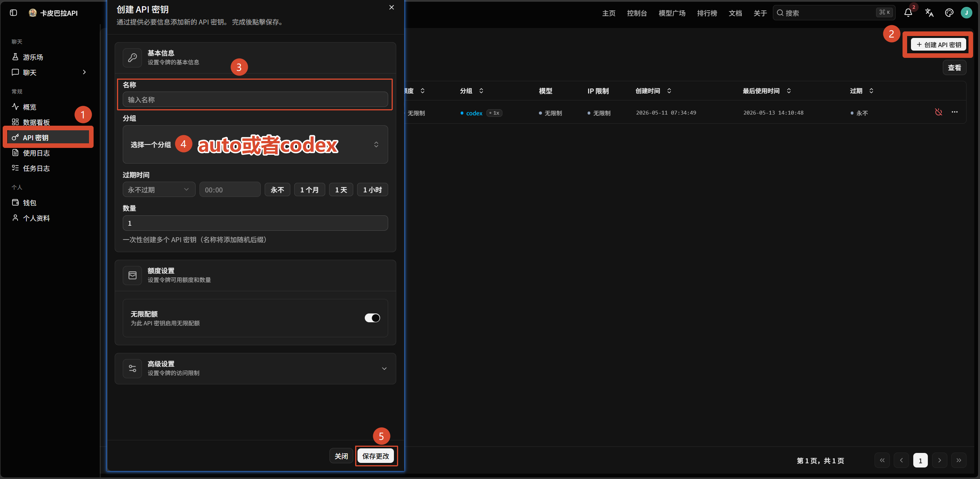Open the notifications bell
This screenshot has width=980, height=479.
pos(908,13)
